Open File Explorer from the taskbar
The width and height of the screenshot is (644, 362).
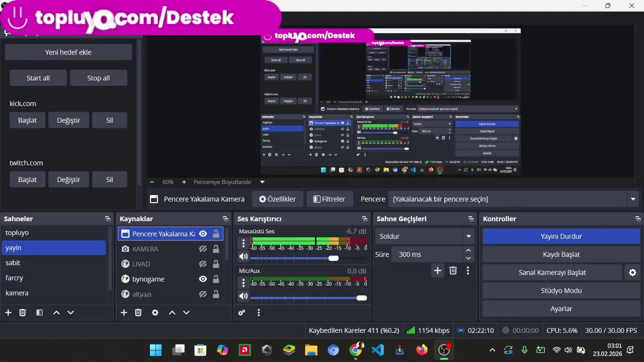pyautogui.click(x=311, y=350)
